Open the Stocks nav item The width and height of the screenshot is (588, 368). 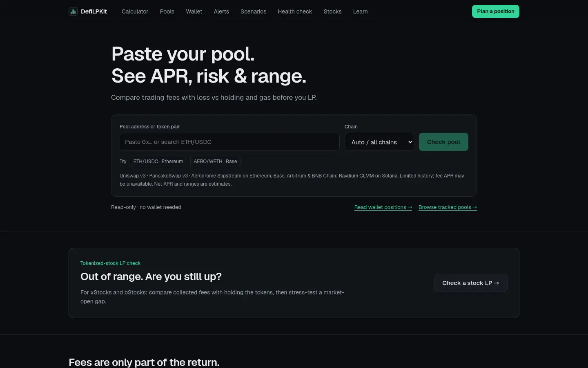coord(332,11)
